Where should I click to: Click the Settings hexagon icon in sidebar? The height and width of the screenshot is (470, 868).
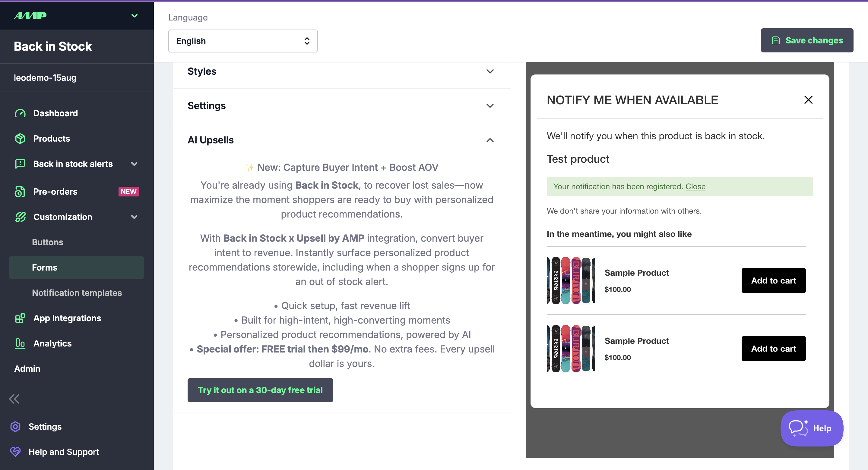pyautogui.click(x=15, y=427)
